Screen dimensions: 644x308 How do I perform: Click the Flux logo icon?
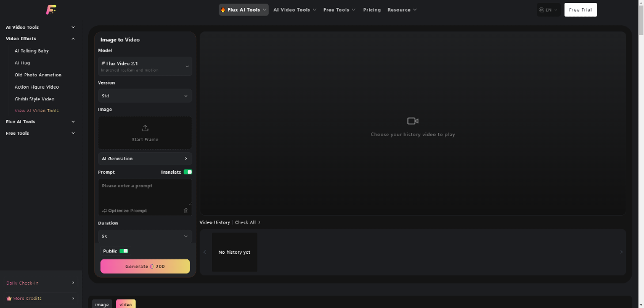(51, 10)
